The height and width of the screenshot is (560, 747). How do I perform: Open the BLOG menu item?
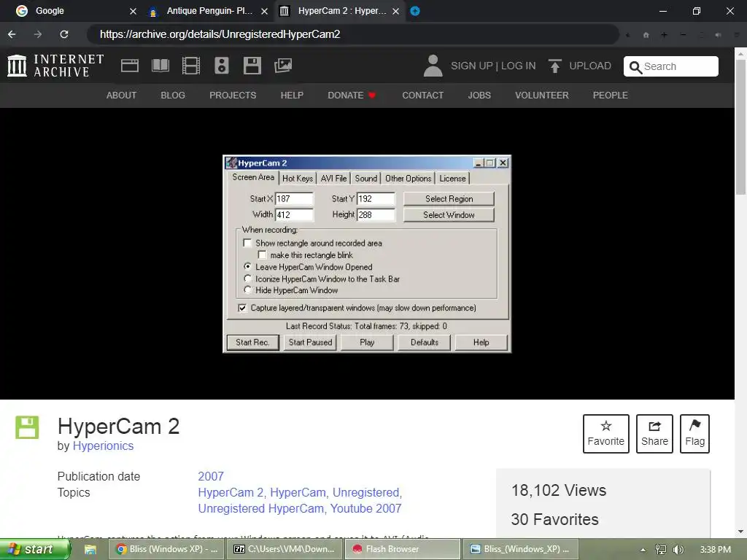173,96
